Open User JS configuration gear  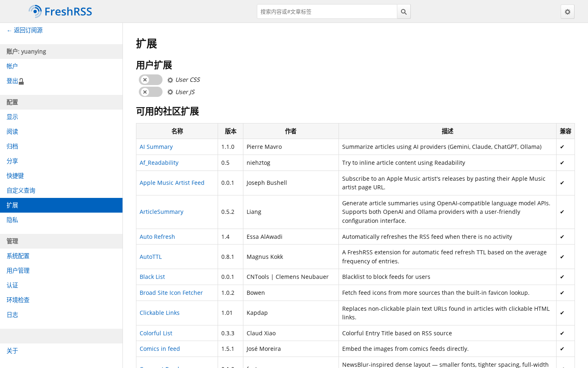[170, 92]
